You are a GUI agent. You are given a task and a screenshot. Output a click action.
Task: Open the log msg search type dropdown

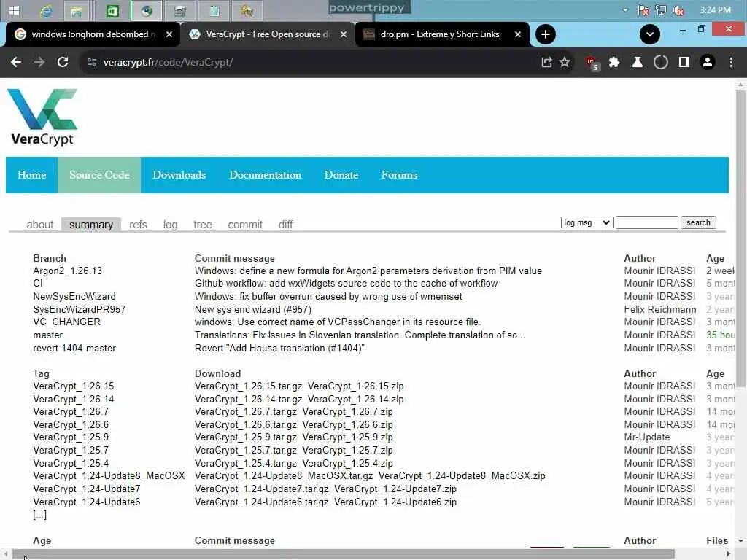587,222
